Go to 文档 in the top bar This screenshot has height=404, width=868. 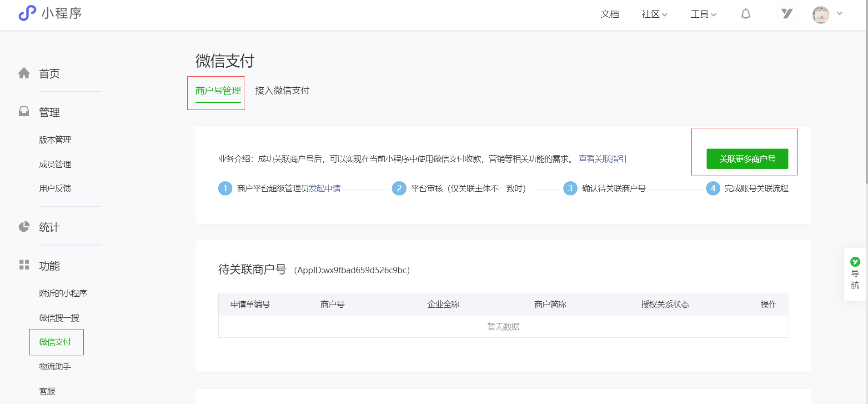610,14
